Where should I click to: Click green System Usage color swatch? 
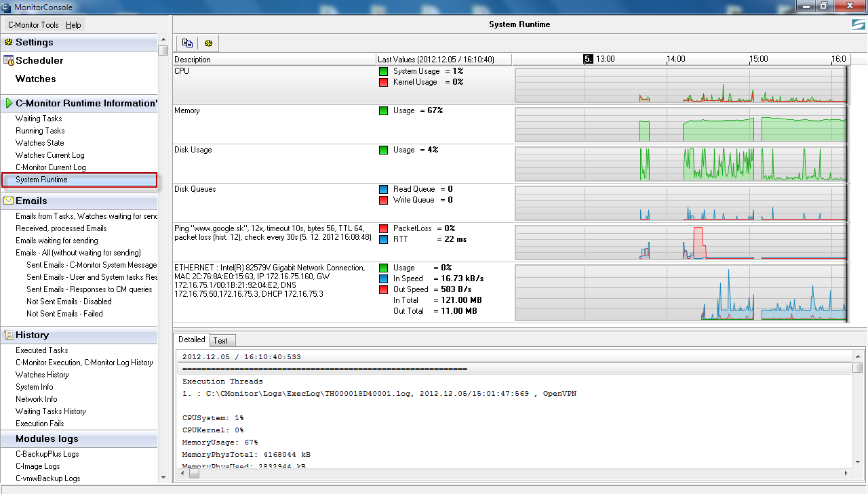click(384, 71)
